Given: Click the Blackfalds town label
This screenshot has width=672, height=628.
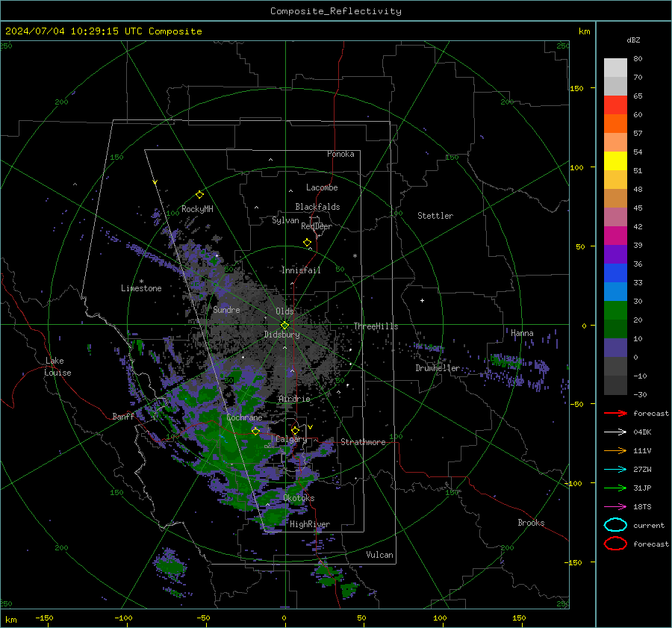Looking at the screenshot, I should pyautogui.click(x=317, y=207).
